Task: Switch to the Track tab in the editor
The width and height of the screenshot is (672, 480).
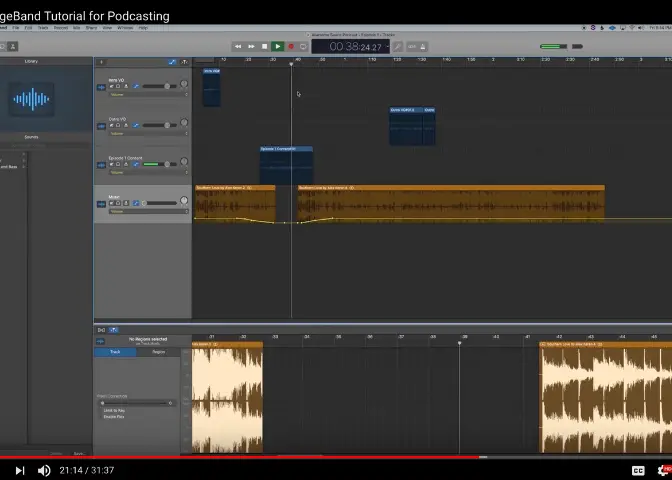Action: (115, 352)
